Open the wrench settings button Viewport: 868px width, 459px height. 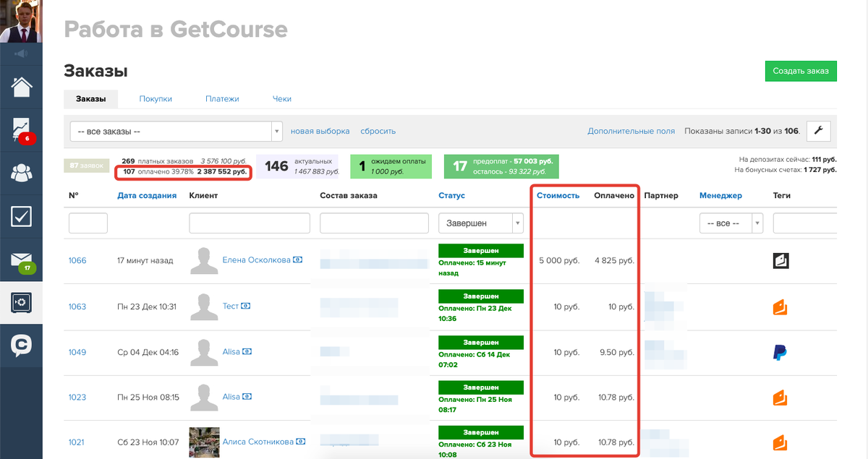[819, 131]
